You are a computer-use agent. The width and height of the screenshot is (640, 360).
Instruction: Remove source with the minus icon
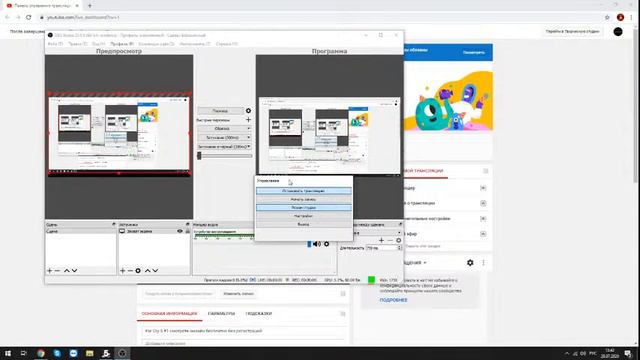(x=130, y=271)
